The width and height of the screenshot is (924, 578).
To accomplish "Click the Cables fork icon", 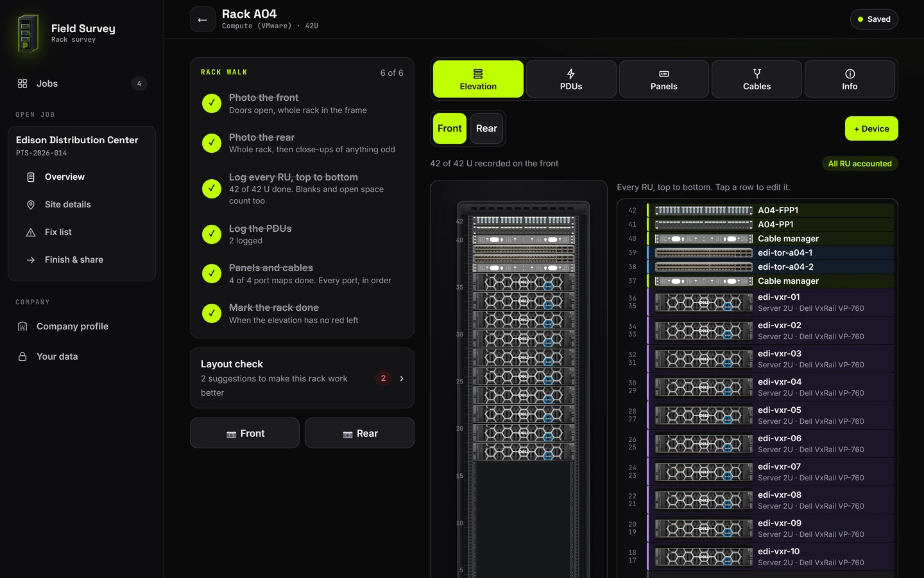I will 757,74.
